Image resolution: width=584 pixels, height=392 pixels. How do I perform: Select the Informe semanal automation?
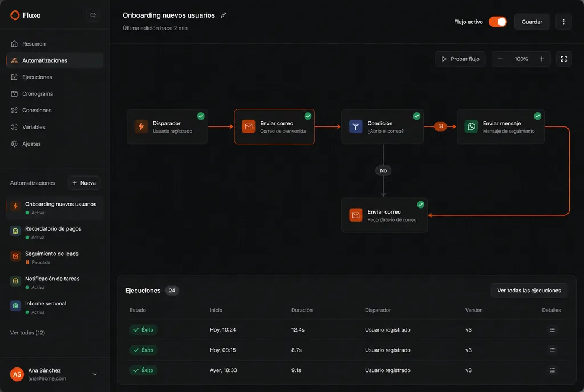click(x=55, y=308)
